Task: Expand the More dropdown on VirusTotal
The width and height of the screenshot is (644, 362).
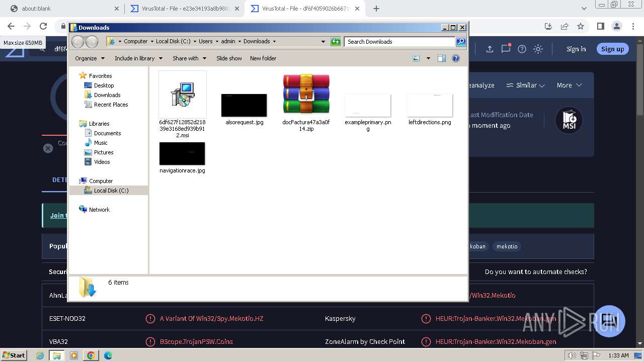Action: pyautogui.click(x=569, y=85)
